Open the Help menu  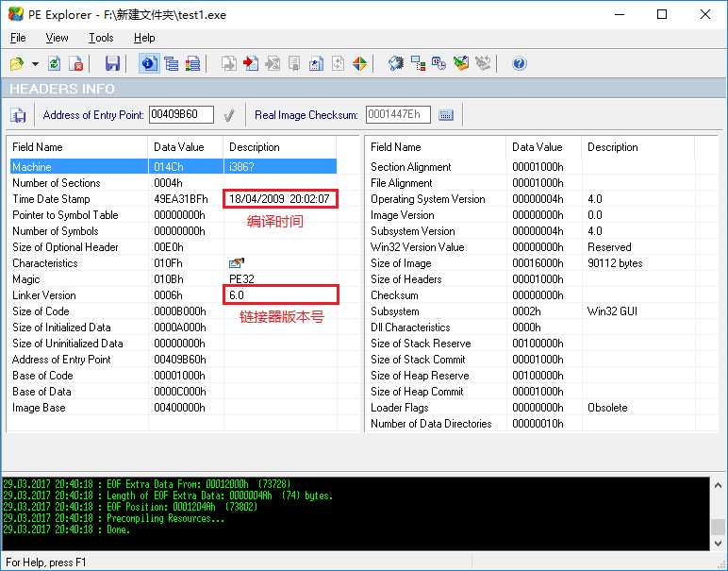click(x=144, y=38)
